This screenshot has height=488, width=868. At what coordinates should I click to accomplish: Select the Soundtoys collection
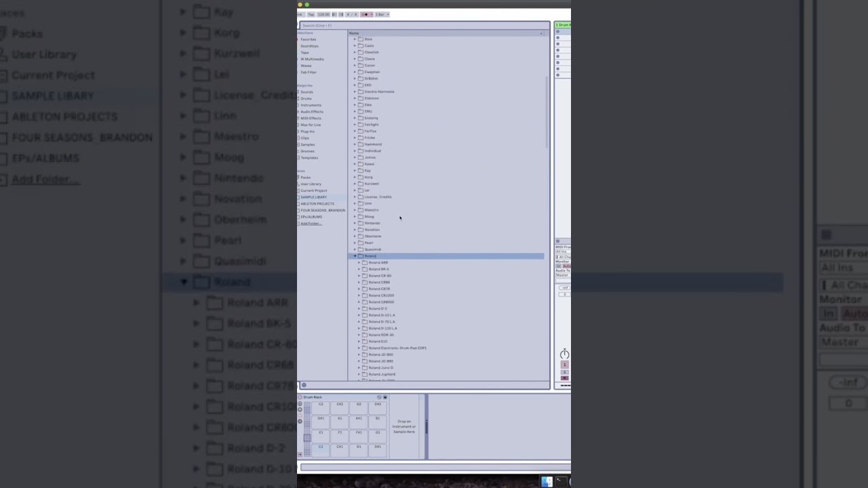coord(310,46)
